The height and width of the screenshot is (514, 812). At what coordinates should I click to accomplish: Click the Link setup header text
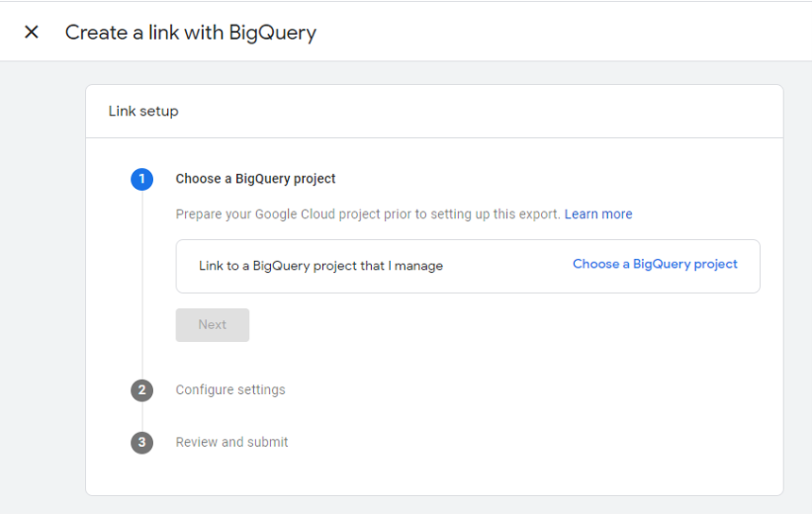pyautogui.click(x=144, y=111)
